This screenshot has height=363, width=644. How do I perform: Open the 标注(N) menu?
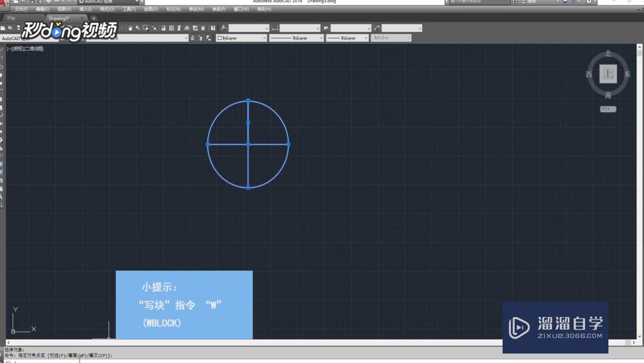coord(173,9)
